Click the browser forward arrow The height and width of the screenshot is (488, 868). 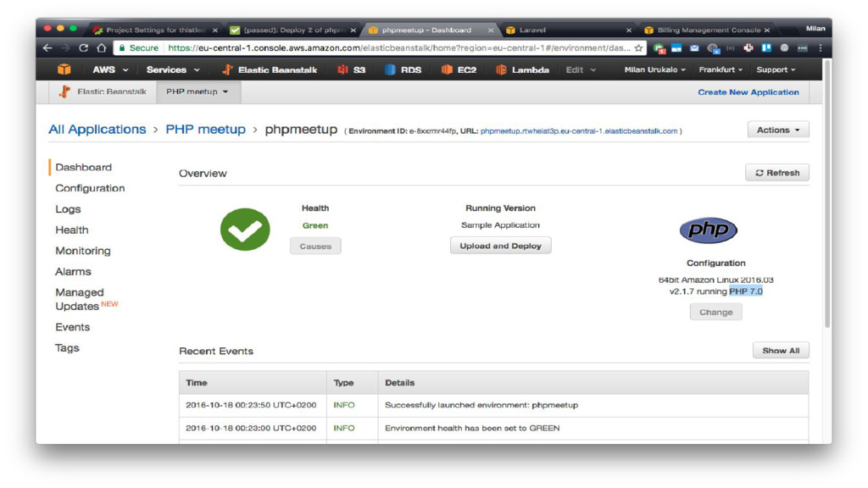[x=65, y=48]
